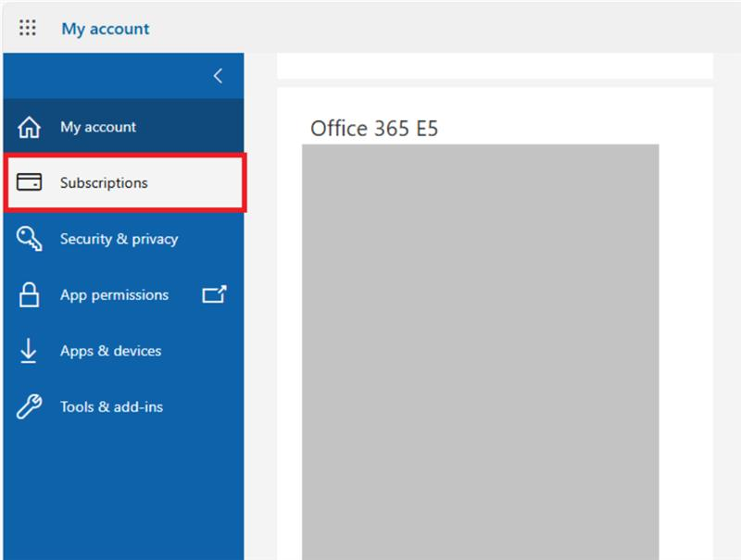Select the download icon for Apps & devices
The image size is (741, 560).
point(30,351)
